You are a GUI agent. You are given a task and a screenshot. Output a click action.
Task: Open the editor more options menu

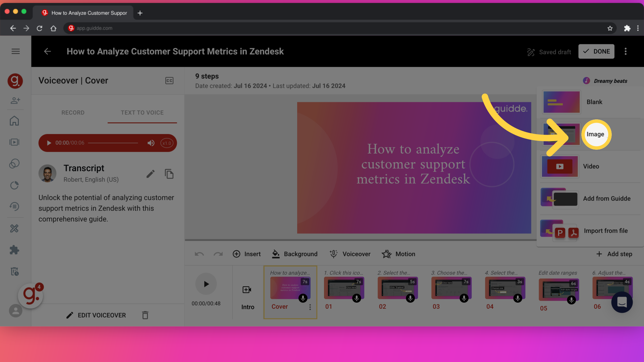click(x=626, y=51)
